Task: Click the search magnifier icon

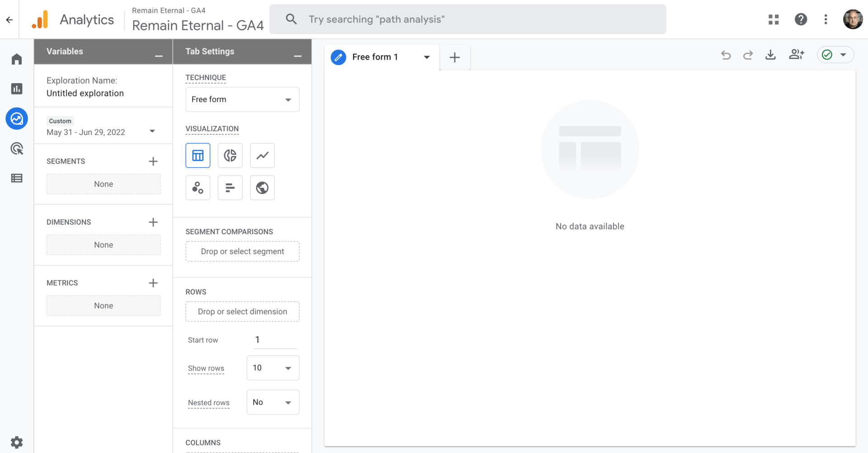Action: point(292,19)
